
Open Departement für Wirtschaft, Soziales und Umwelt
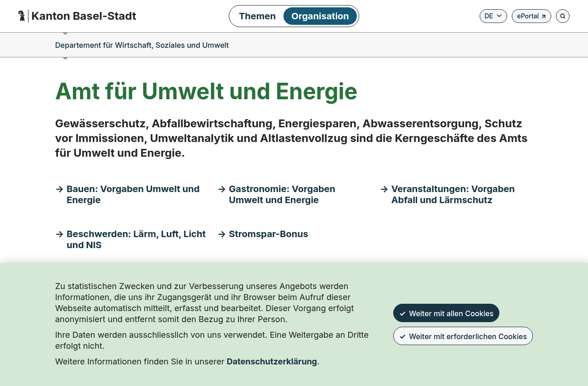point(141,45)
